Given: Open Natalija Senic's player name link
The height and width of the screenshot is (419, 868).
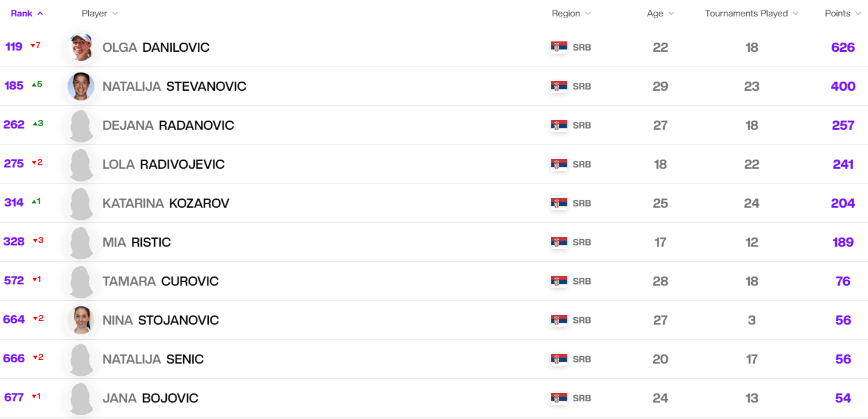Looking at the screenshot, I should pos(153,359).
